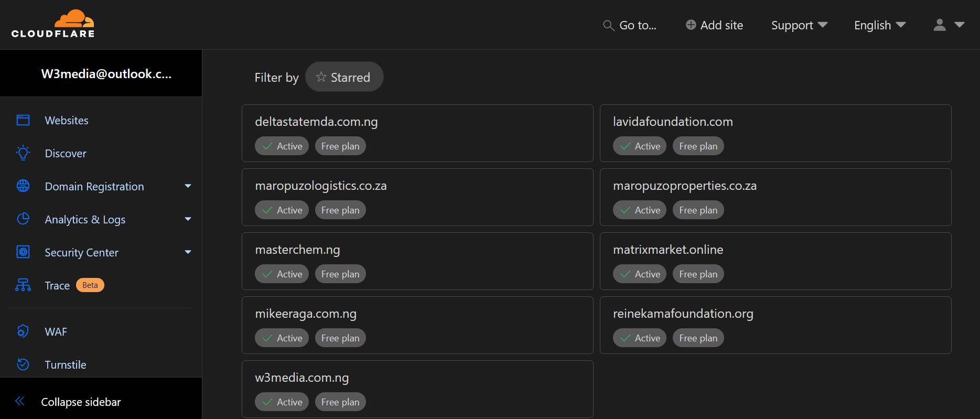Click the Go to... search field
The image size is (980, 419).
pyautogui.click(x=630, y=25)
